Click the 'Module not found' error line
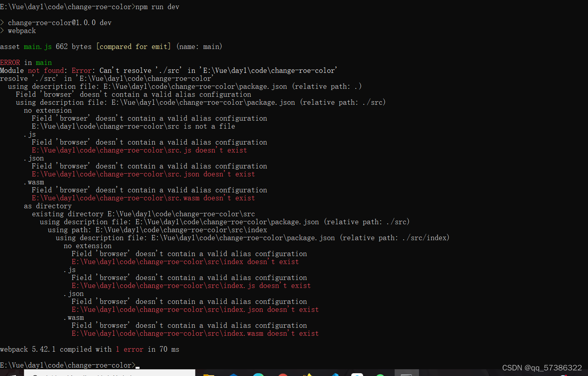Viewport: 588px width, 376px height. click(x=169, y=70)
